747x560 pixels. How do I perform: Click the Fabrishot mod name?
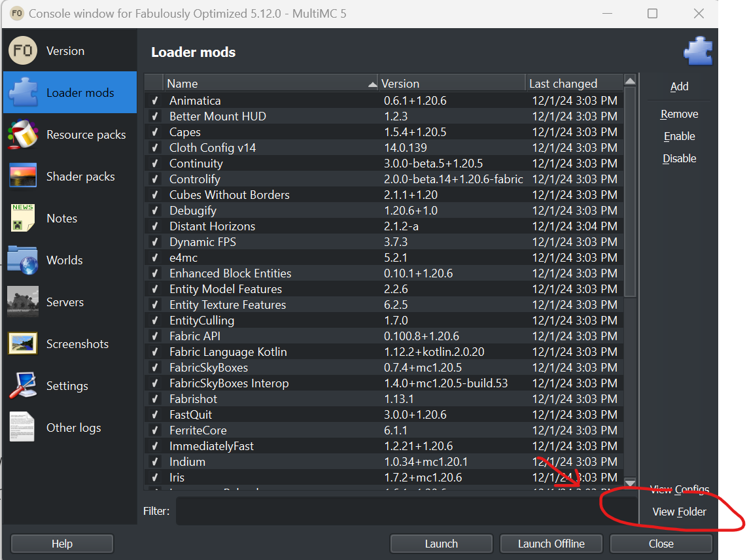[193, 399]
